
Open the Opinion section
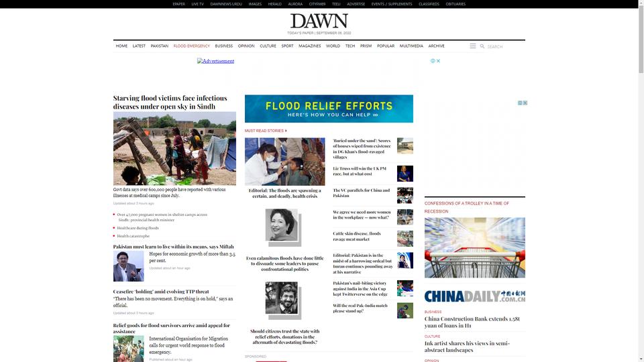click(246, 46)
